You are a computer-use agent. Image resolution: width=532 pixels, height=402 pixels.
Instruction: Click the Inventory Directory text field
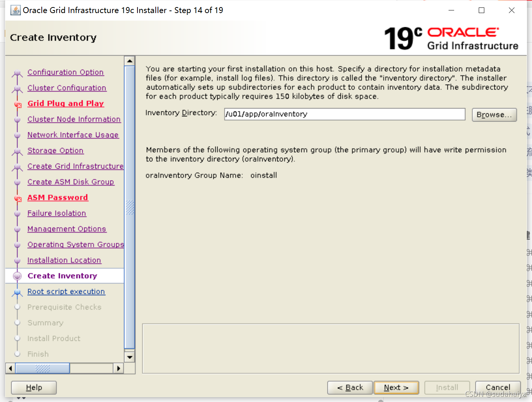[x=345, y=114]
